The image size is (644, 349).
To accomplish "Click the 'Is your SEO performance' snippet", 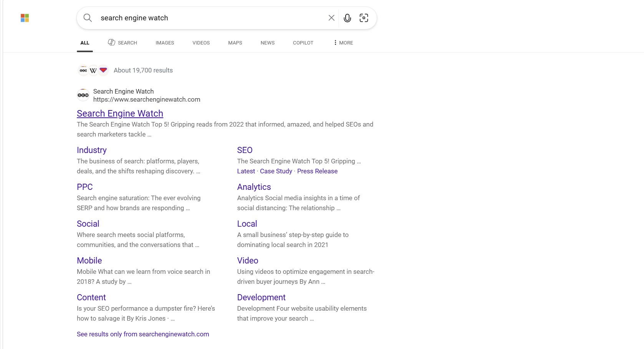I will click(x=146, y=314).
